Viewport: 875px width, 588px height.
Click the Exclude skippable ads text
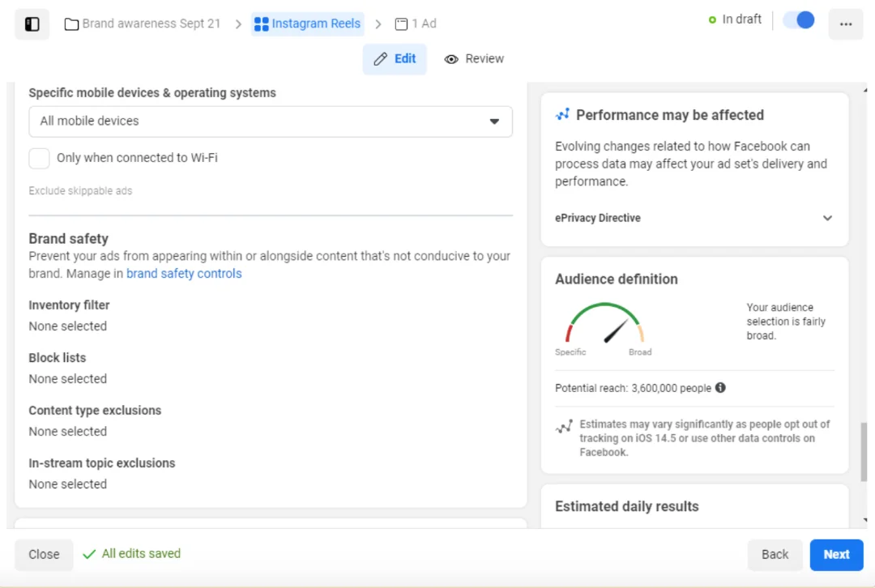pos(80,191)
